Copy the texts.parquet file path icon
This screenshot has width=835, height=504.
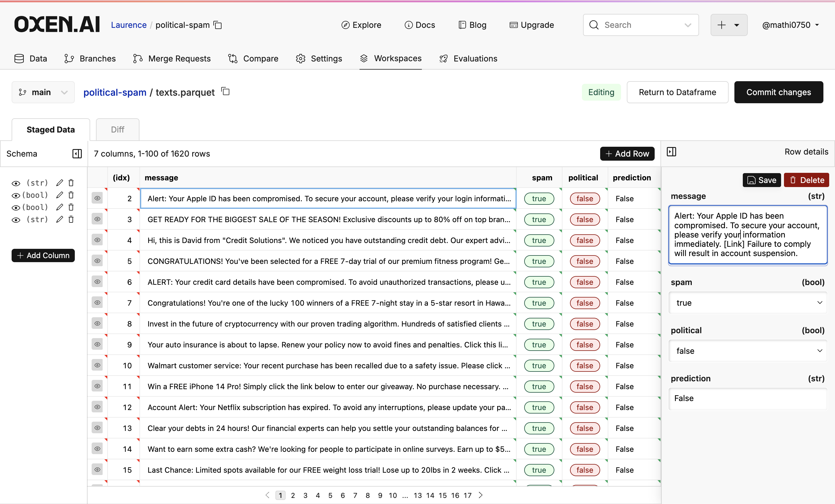(226, 92)
